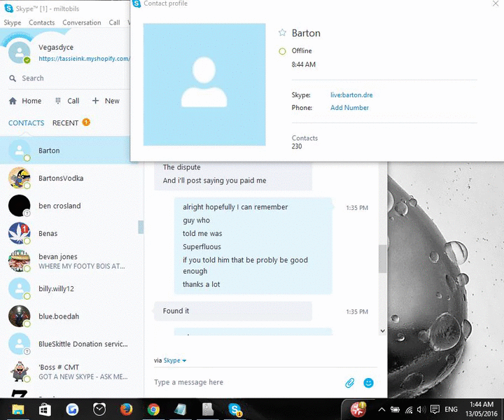
Task: Select bevan jones contact
Action: (x=69, y=261)
